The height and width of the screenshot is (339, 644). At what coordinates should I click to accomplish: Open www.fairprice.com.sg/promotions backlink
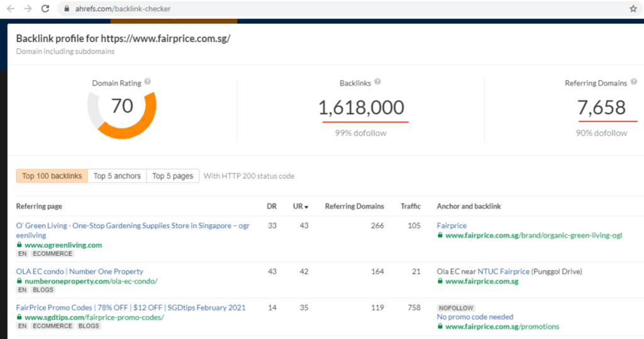pos(502,326)
